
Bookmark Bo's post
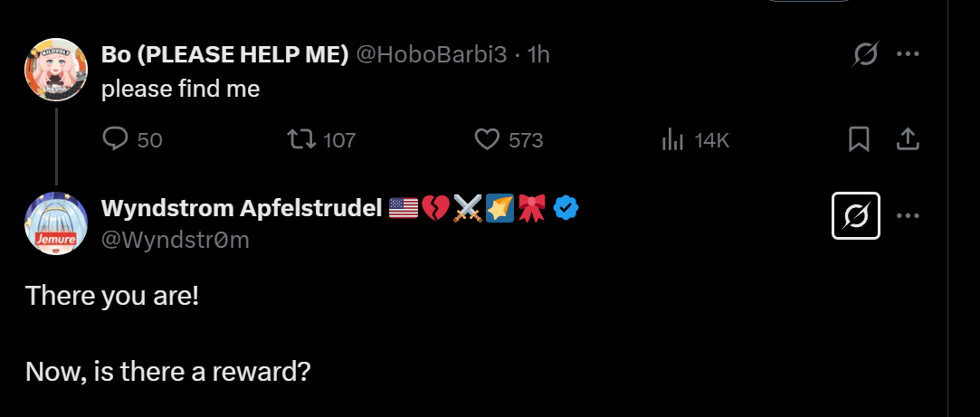click(x=859, y=138)
